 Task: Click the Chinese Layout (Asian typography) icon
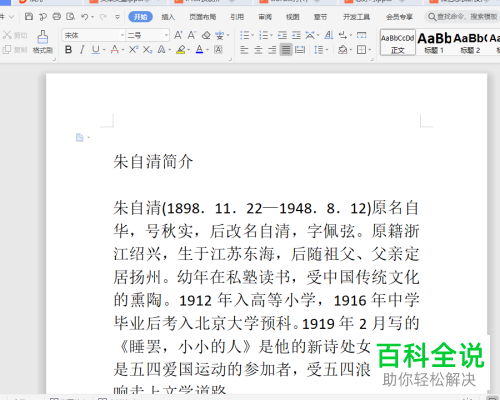310,35
